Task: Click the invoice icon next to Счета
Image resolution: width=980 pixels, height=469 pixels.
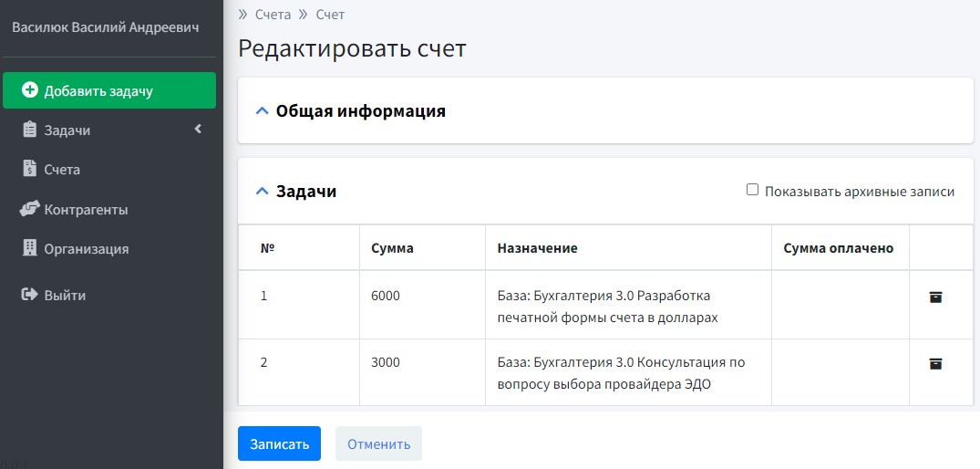Action: click(x=29, y=169)
